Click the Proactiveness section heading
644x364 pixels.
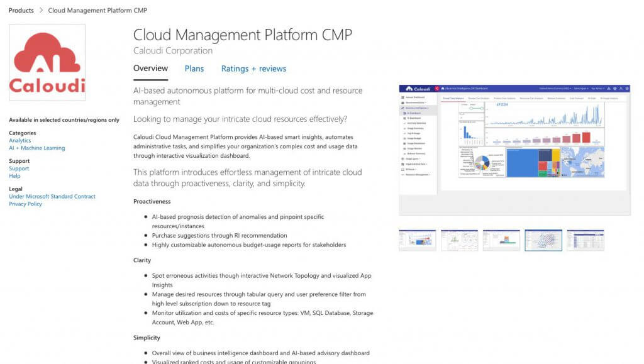coord(152,202)
